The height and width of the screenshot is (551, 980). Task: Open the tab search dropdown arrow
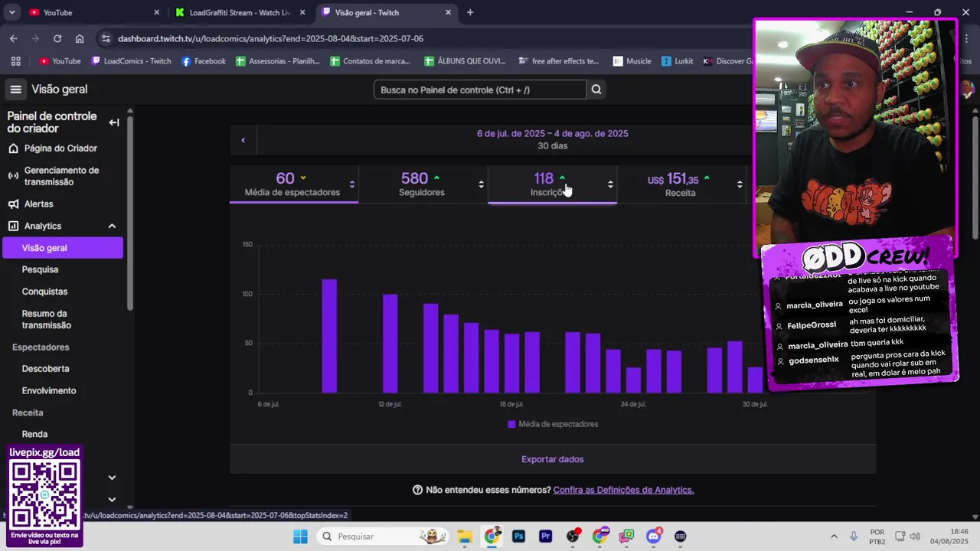tap(11, 12)
